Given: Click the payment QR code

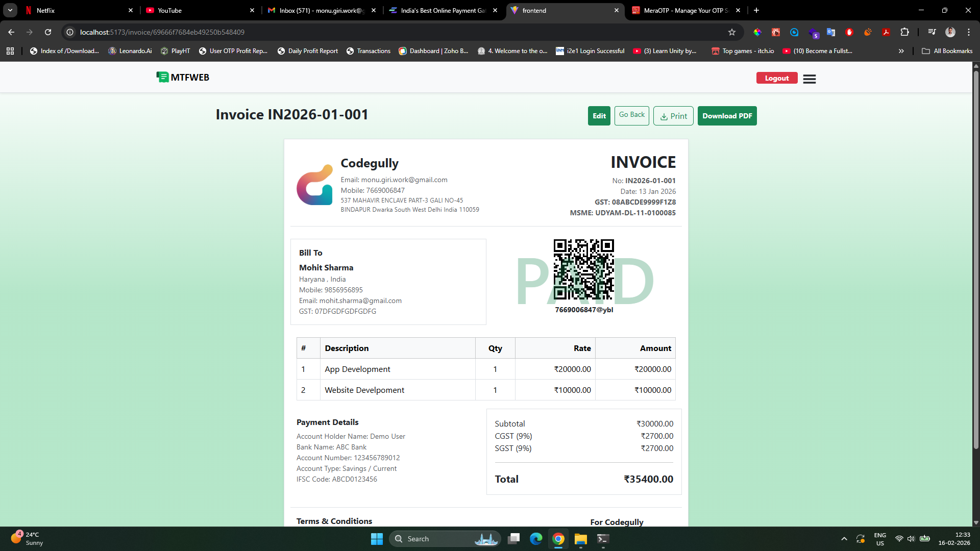Looking at the screenshot, I should coord(583,269).
